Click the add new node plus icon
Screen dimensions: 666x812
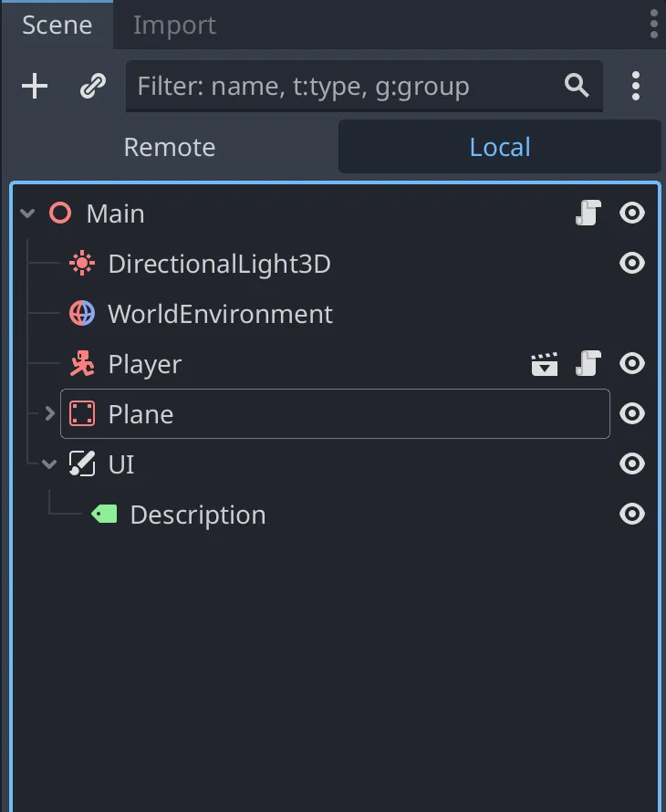click(x=35, y=87)
